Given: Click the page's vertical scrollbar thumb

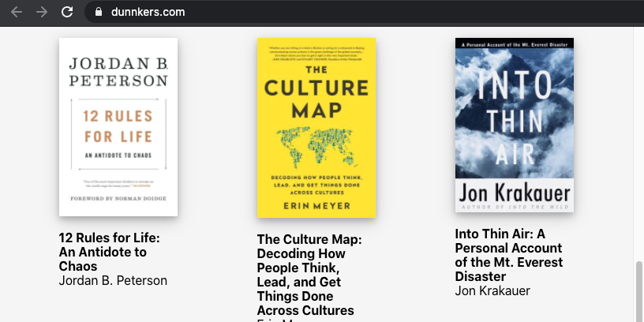Looking at the screenshot, I should (x=638, y=290).
